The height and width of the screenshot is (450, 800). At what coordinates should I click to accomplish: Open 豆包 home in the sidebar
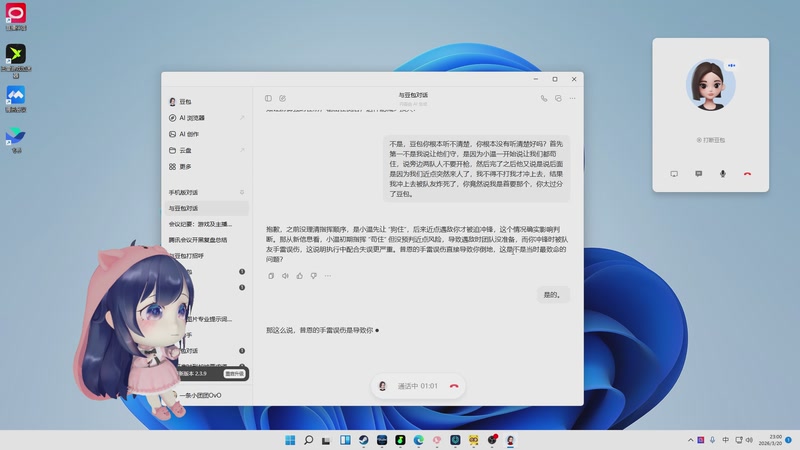(x=207, y=102)
